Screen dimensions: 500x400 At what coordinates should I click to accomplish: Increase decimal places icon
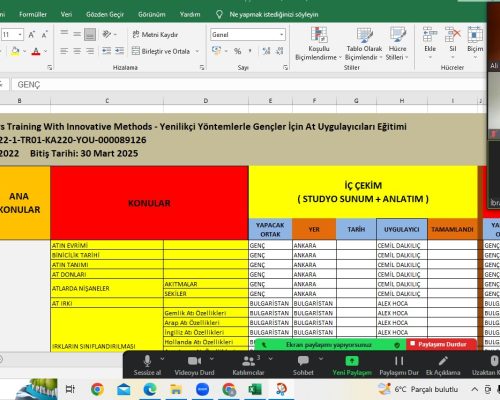pyautogui.click(x=266, y=51)
